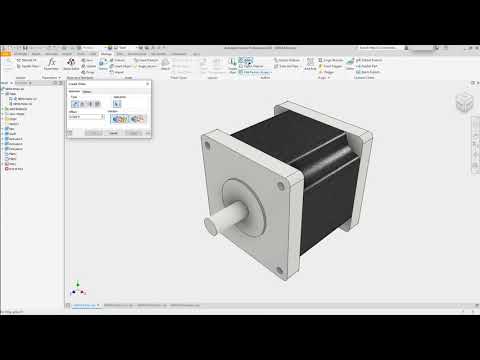Choose the Mate solution option

click(x=119, y=118)
